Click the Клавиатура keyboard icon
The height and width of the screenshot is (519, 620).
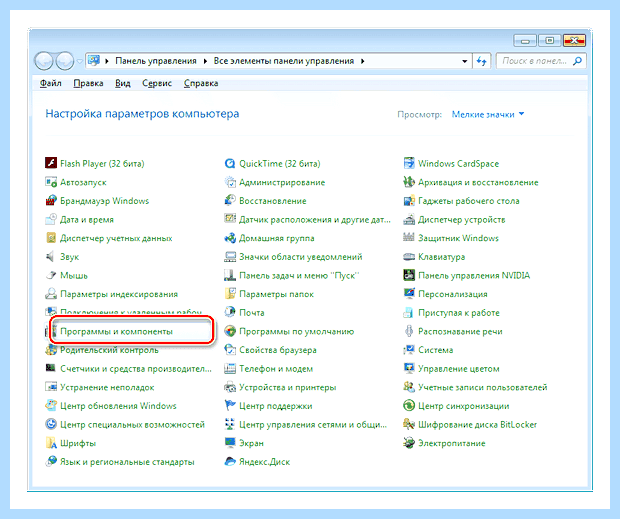409,257
